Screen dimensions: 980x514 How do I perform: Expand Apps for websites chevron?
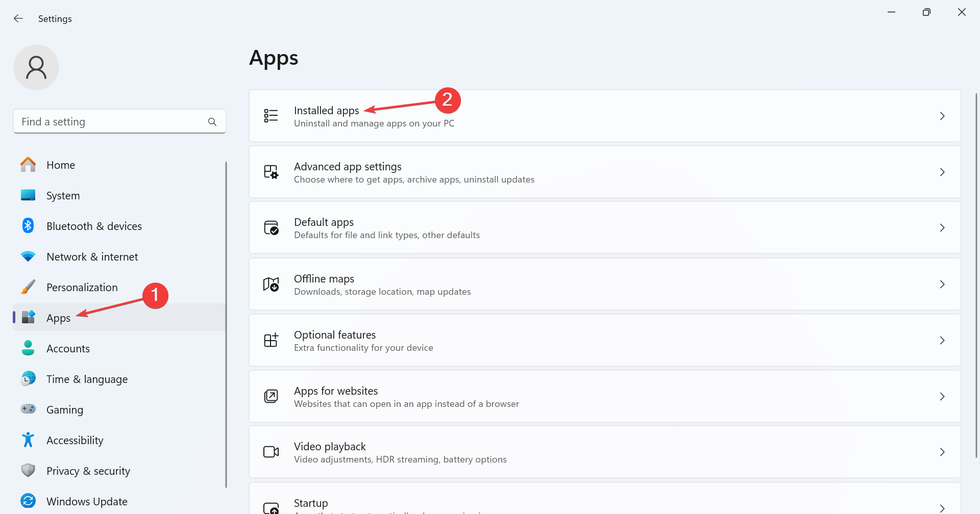point(942,396)
